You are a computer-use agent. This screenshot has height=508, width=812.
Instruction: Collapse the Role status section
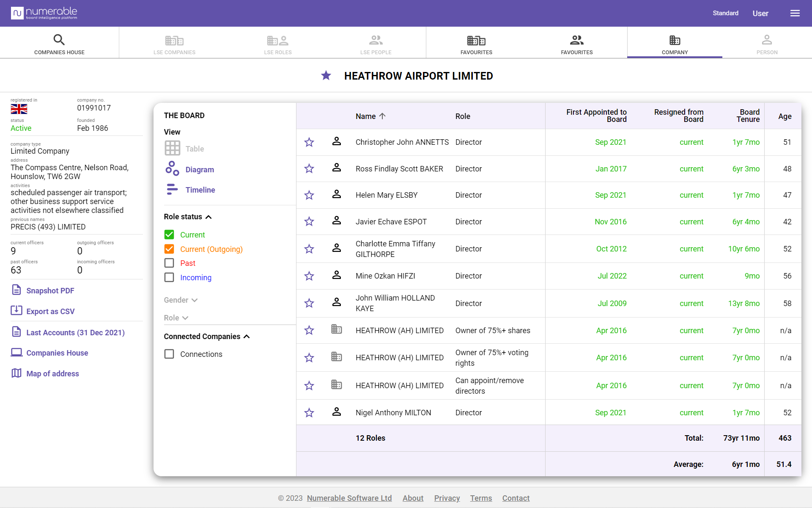(x=188, y=217)
